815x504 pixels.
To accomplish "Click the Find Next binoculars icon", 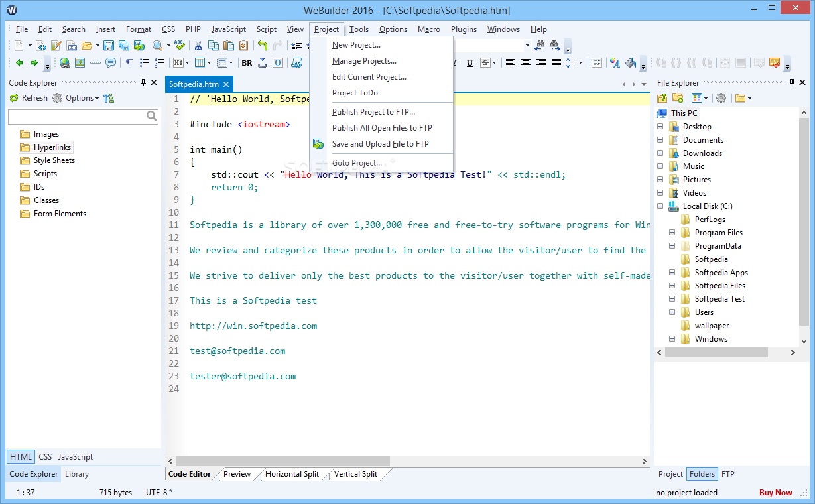I will (x=555, y=45).
